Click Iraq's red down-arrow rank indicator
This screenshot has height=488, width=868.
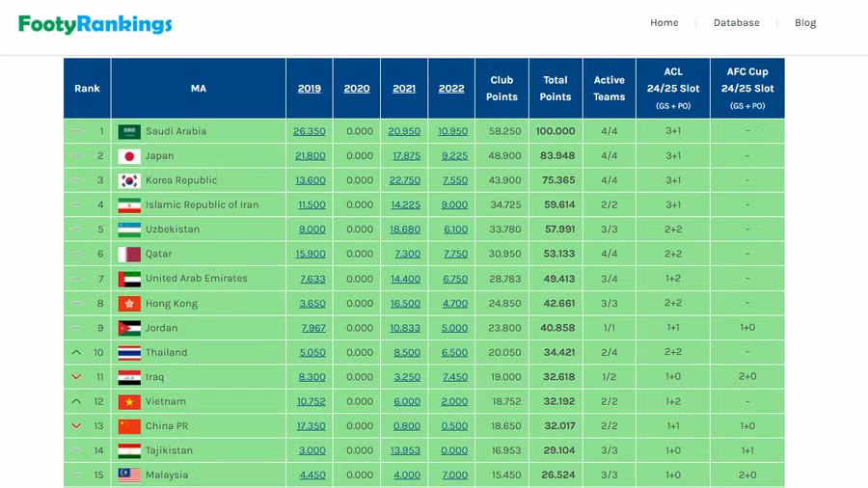pos(76,377)
